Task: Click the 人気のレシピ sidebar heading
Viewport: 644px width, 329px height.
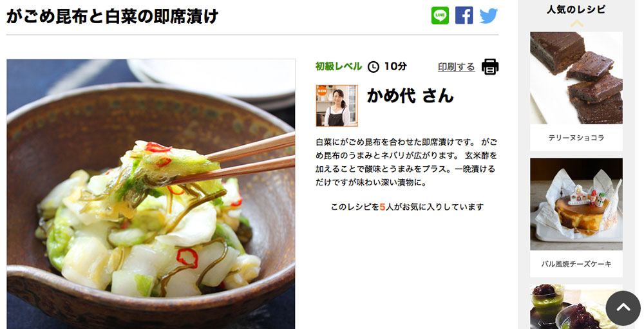Action: [576, 10]
